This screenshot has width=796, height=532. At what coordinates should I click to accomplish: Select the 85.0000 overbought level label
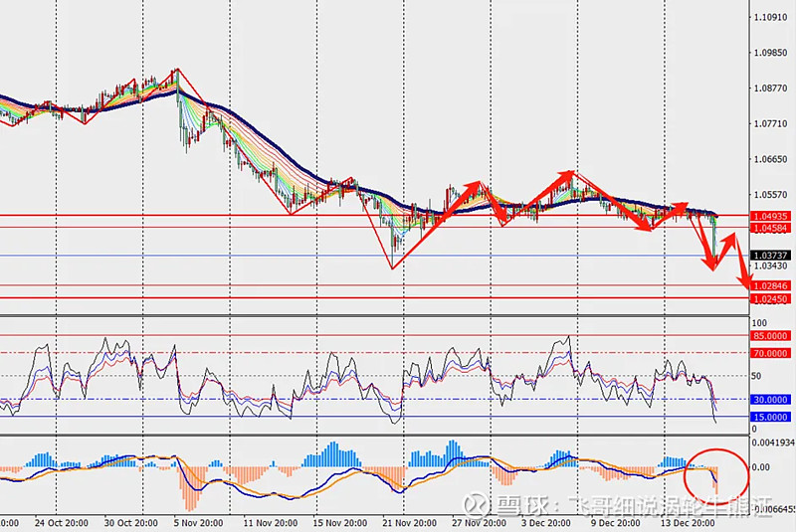coord(772,336)
